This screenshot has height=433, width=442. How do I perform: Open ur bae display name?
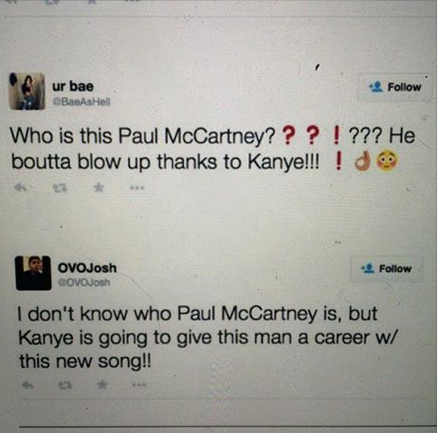coord(73,86)
